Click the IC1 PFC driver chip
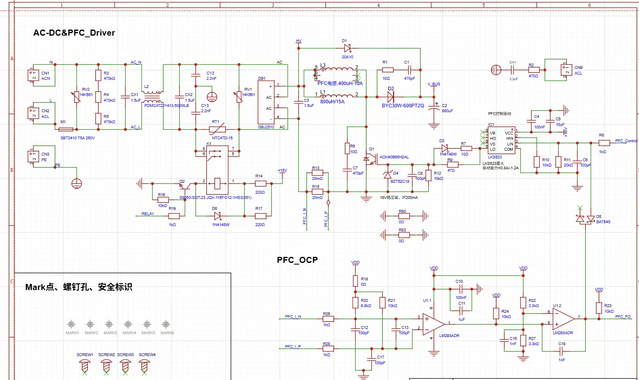Image resolution: width=639 pixels, height=380 pixels. pyautogui.click(x=501, y=141)
